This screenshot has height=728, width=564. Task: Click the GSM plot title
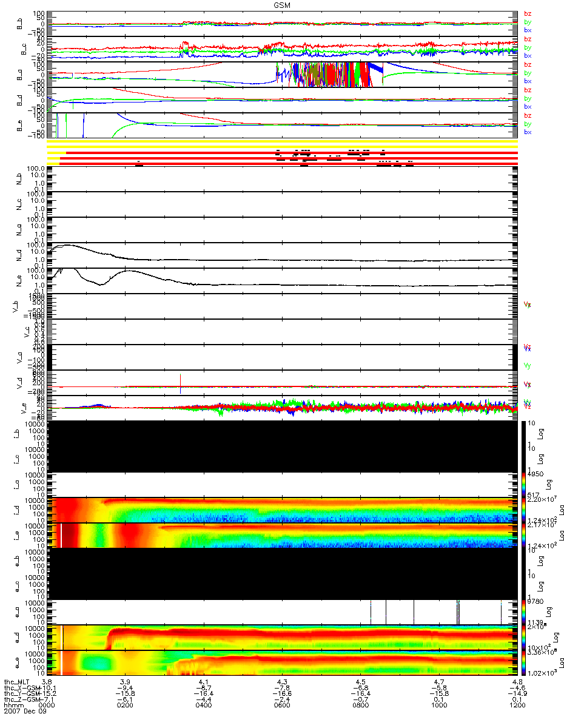tap(282, 5)
